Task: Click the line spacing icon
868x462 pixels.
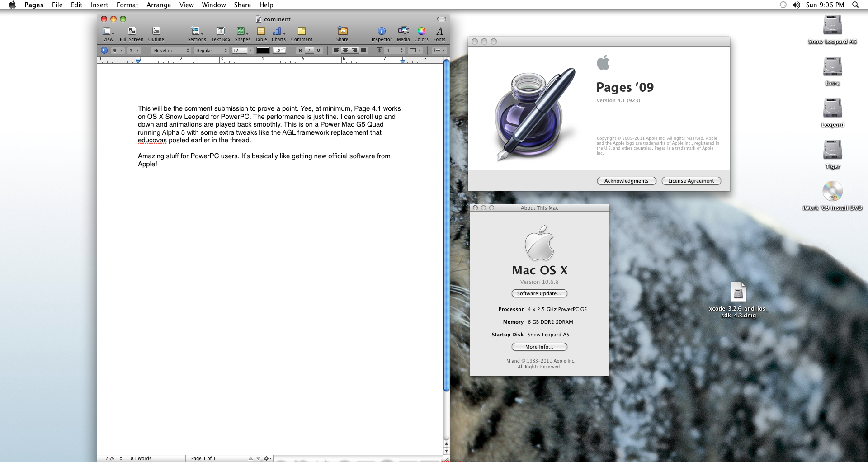Action: click(380, 51)
